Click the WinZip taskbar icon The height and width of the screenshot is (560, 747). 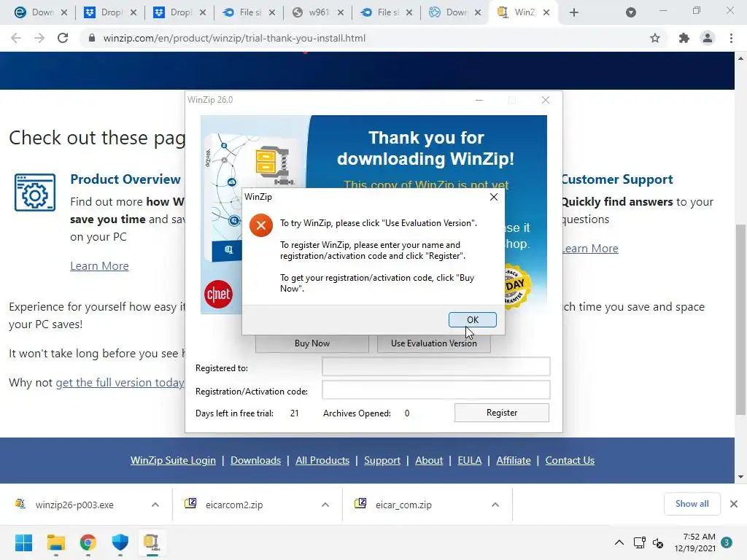(152, 542)
